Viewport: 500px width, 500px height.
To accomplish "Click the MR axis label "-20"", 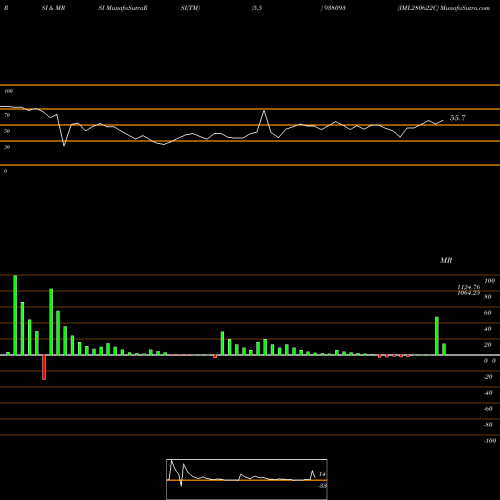I will click(488, 377).
